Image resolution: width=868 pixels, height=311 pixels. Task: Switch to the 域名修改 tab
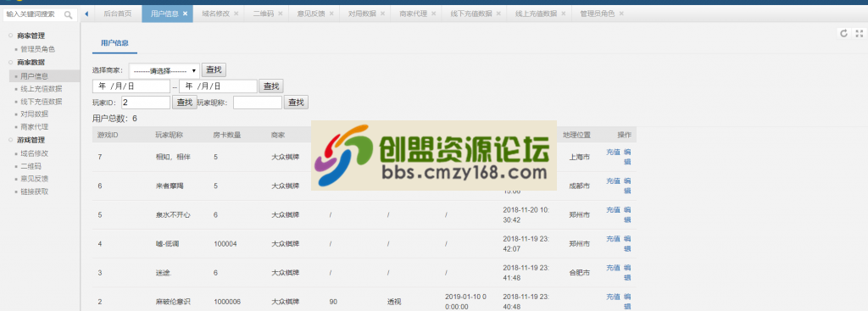[x=216, y=14]
